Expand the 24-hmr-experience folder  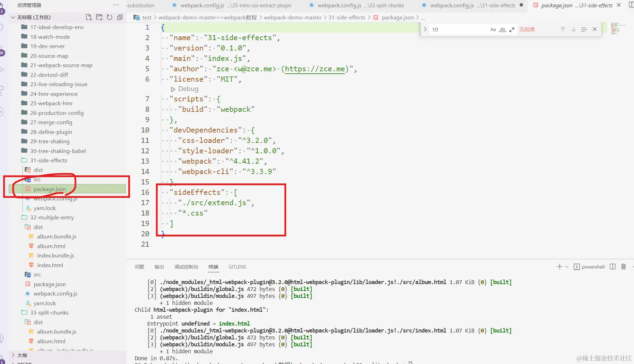pos(54,94)
